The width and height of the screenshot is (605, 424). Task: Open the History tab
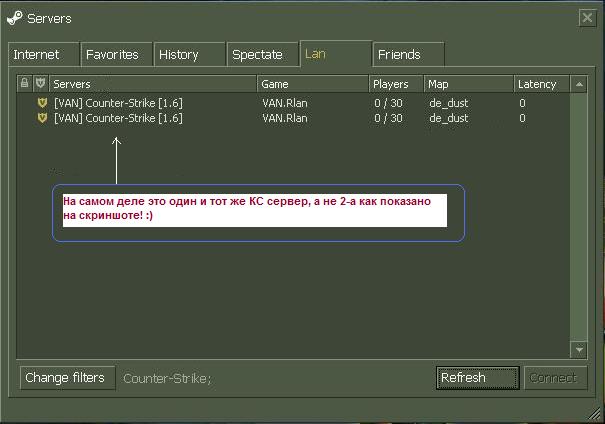point(189,54)
